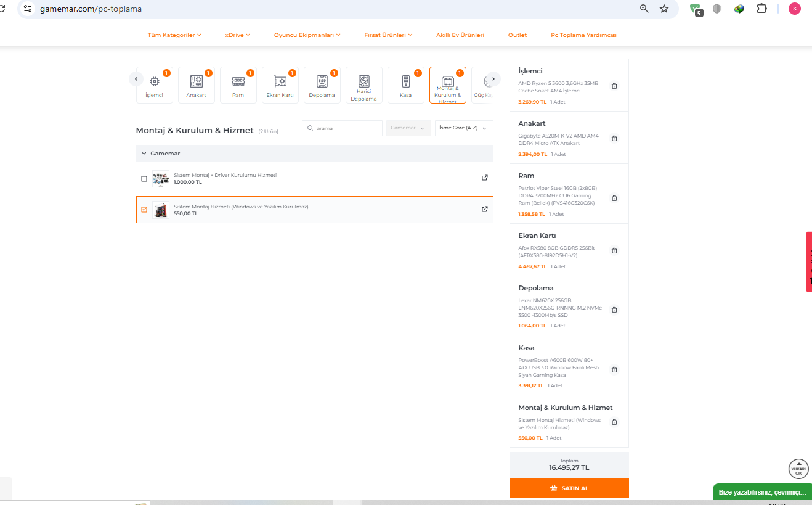Click Patriot Viper Steel 16GB product text
This screenshot has height=505, width=812.
[558, 195]
